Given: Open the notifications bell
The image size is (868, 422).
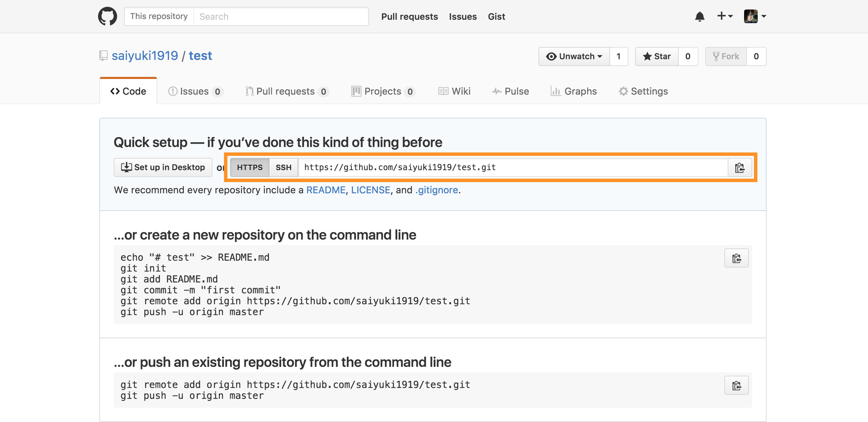Looking at the screenshot, I should (700, 16).
